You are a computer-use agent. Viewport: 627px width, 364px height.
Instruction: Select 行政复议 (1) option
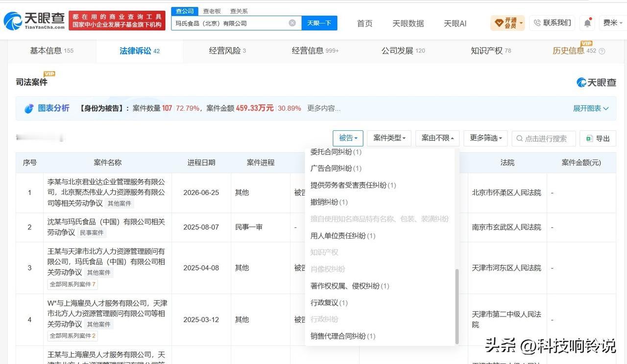point(329,303)
